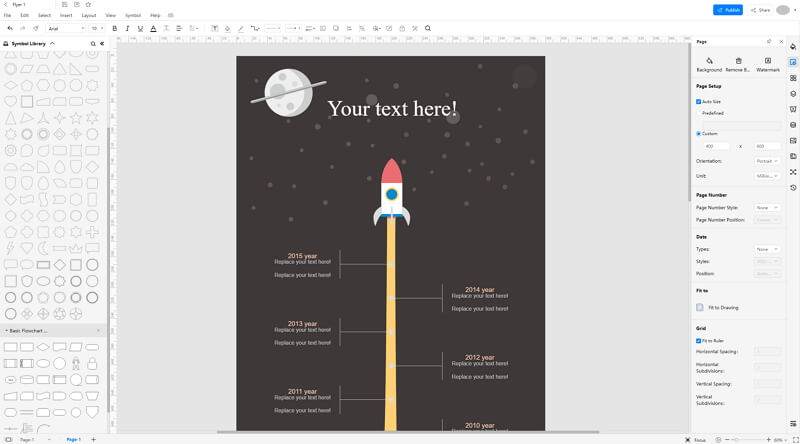Image resolution: width=800 pixels, height=444 pixels.
Task: Click the fullscreen icon in the status bar
Action: [x=795, y=439]
